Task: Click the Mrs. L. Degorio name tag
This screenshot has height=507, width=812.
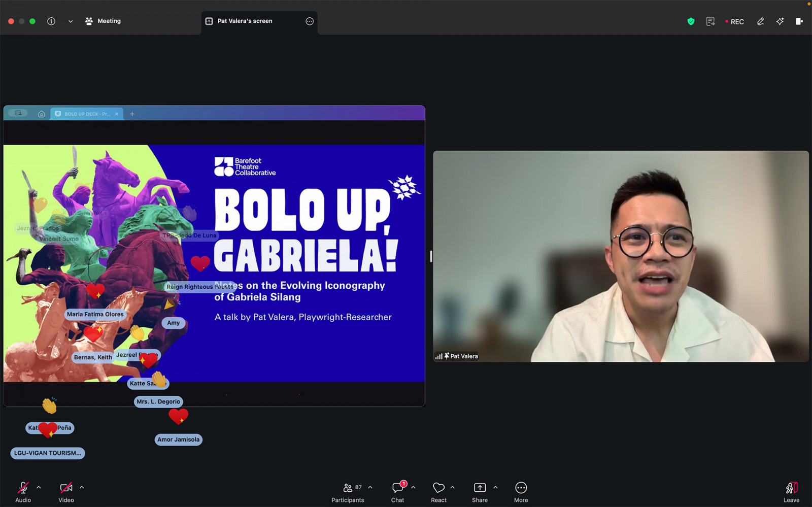Action: coord(158,401)
